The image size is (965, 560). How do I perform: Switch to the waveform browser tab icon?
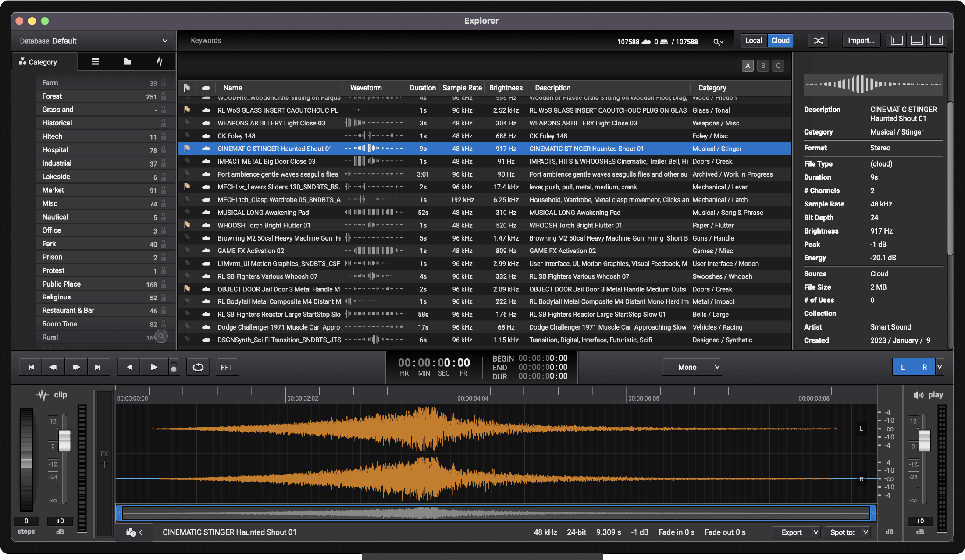tap(159, 62)
